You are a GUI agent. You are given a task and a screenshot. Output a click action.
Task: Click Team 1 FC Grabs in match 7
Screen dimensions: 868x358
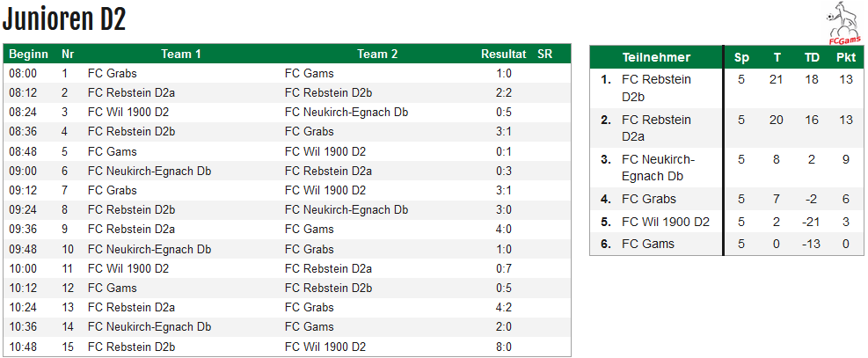(x=112, y=190)
